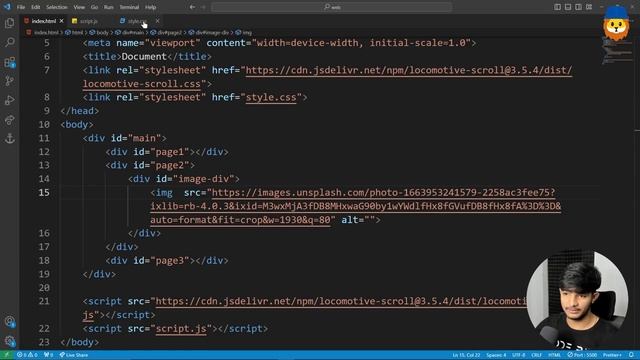Click the ports forwarded indicator showing 0
Viewport: 640px width, 360px height.
pos(49,355)
